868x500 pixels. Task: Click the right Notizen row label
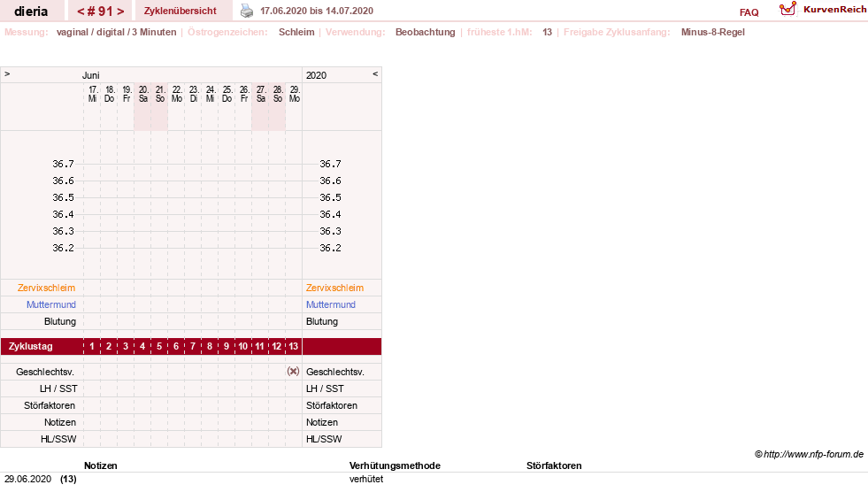(x=321, y=422)
